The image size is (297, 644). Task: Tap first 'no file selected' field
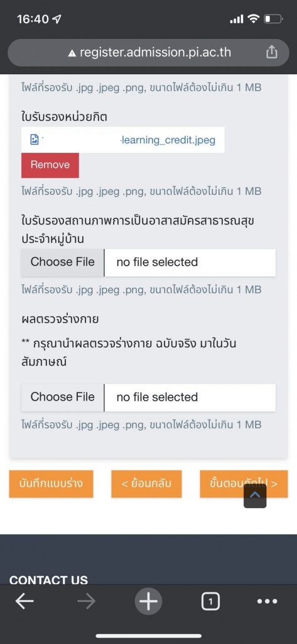(190, 262)
